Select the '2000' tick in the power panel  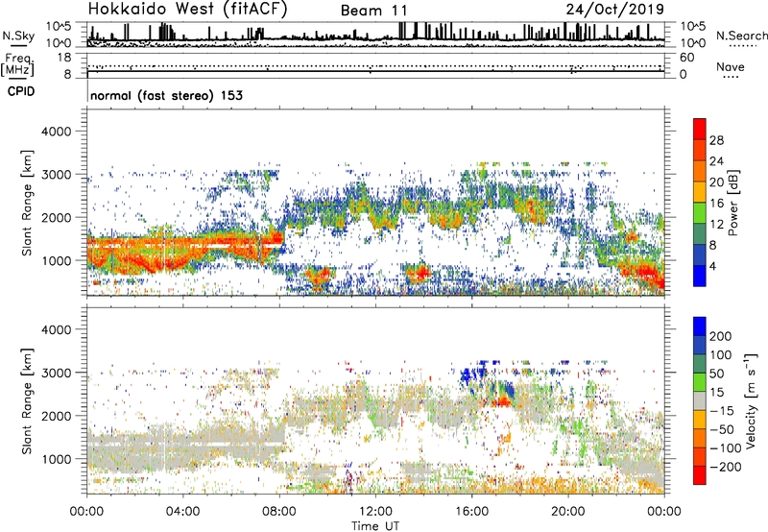tap(56, 217)
